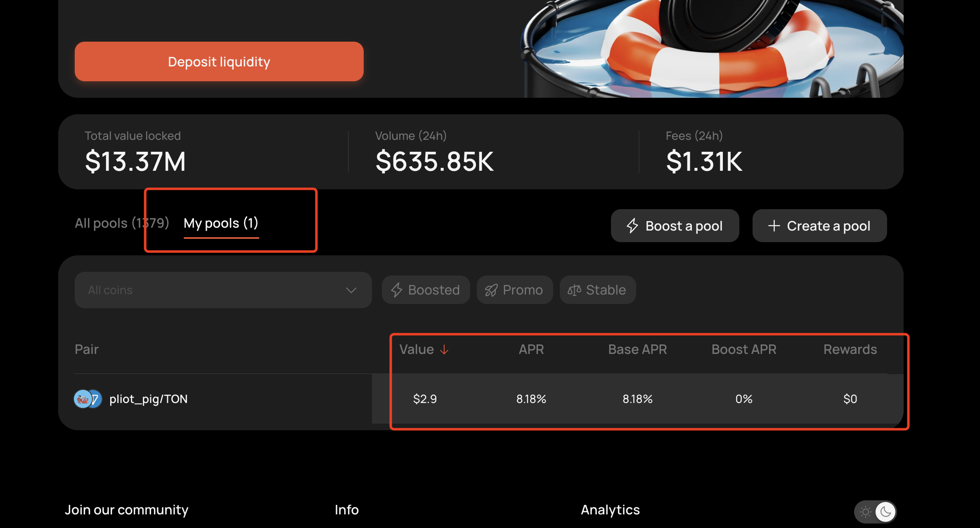Click the plus icon on Create a pool
980x528 pixels.
tap(774, 226)
